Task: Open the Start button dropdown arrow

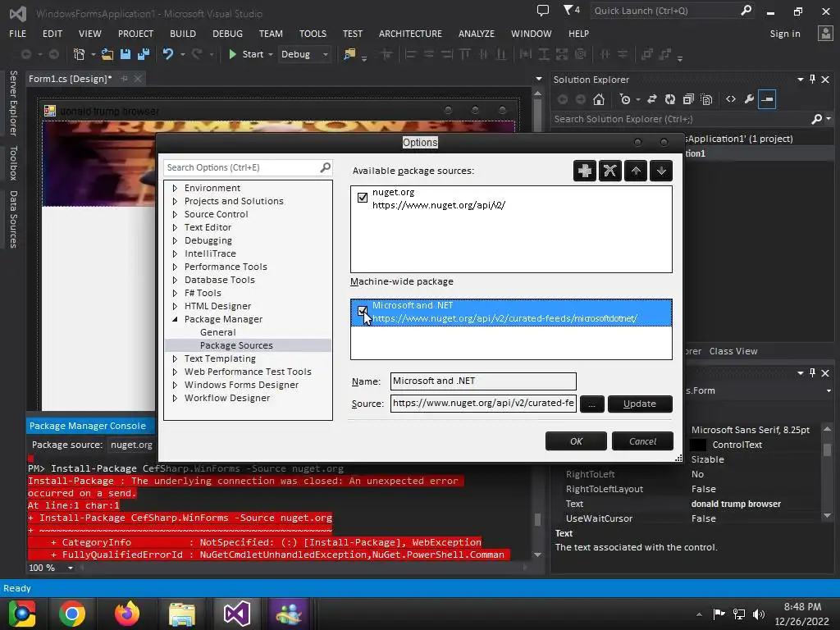Action: click(271, 54)
